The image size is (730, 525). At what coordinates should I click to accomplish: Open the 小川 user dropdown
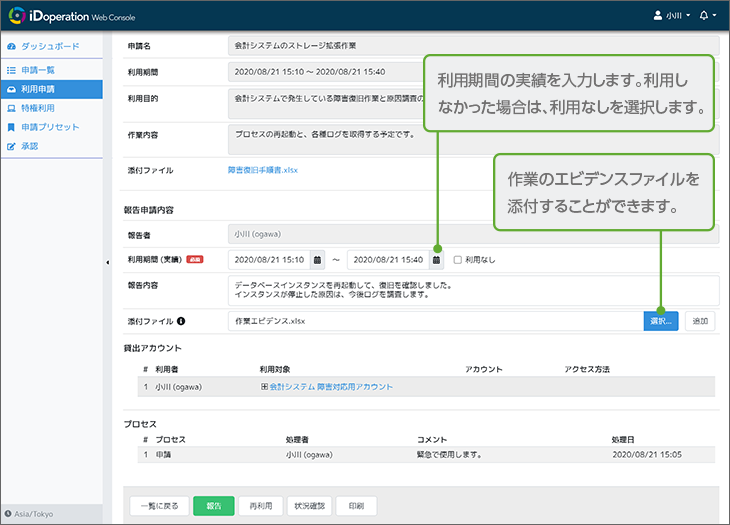[672, 16]
